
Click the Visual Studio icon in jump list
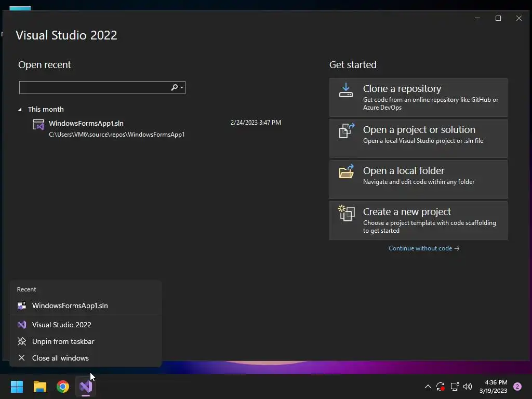(x=22, y=325)
